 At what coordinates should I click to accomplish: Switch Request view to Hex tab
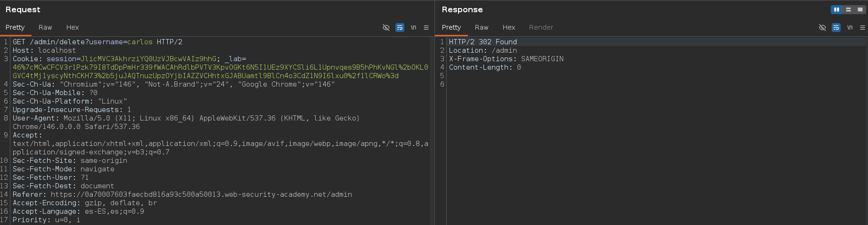(73, 27)
